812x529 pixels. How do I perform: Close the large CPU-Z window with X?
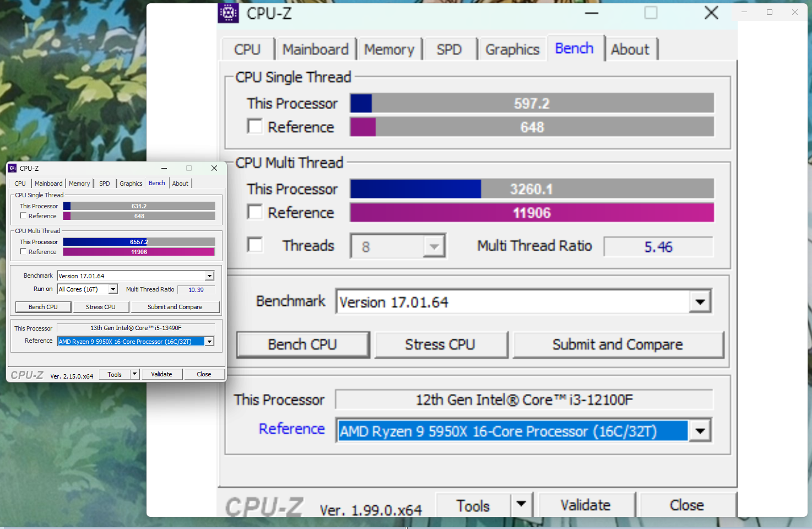click(x=711, y=13)
